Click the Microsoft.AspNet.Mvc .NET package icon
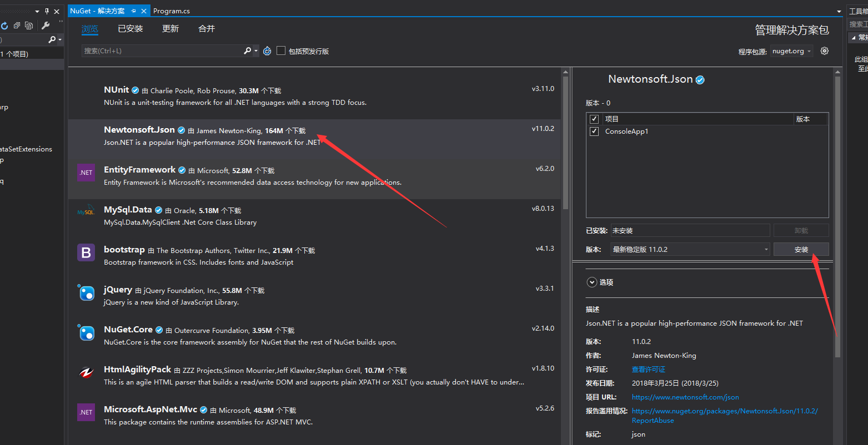 (x=86, y=412)
